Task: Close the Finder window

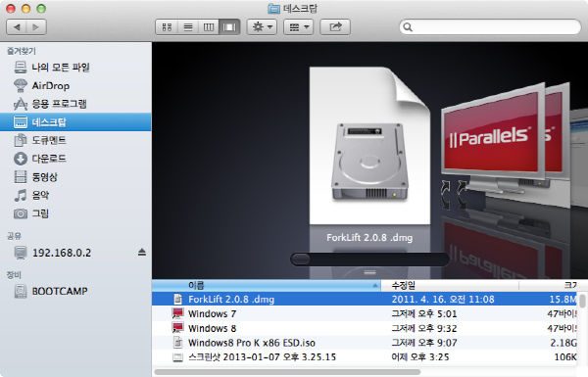Action: 11,9
